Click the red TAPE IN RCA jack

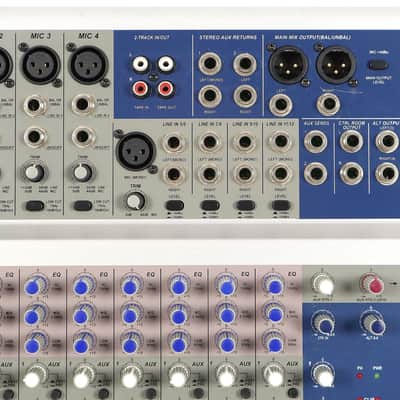click(140, 89)
